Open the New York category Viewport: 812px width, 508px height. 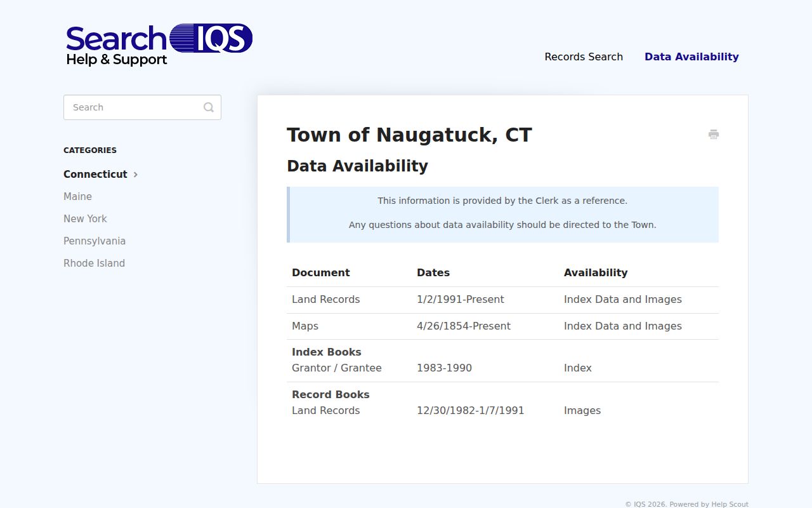click(x=85, y=218)
